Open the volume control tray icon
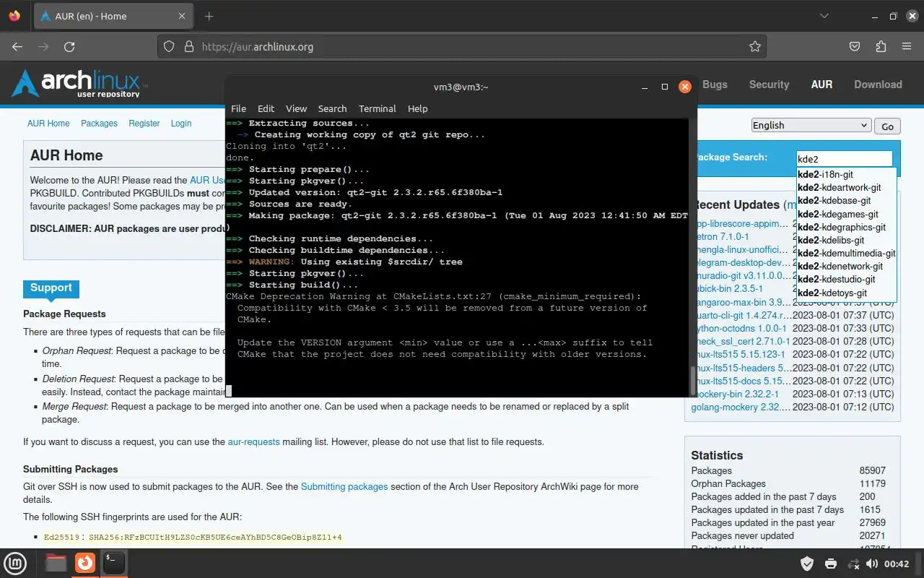 pos(871,564)
